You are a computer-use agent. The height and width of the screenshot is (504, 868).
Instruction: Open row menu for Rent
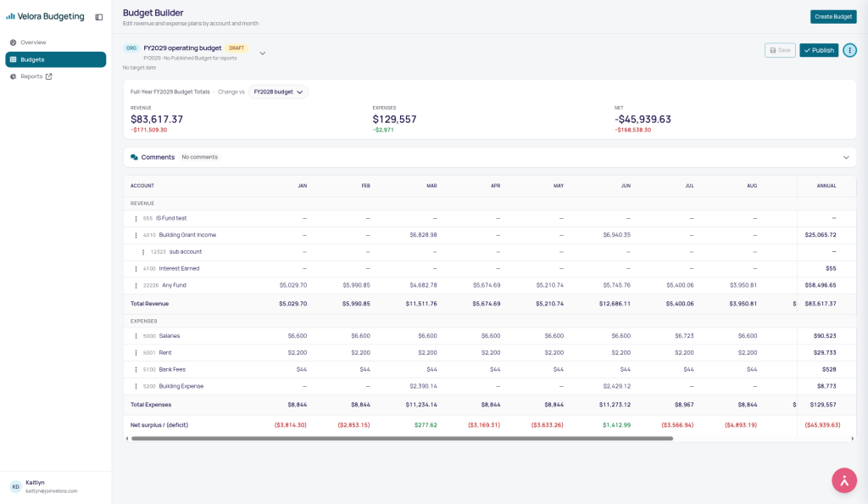tap(136, 353)
